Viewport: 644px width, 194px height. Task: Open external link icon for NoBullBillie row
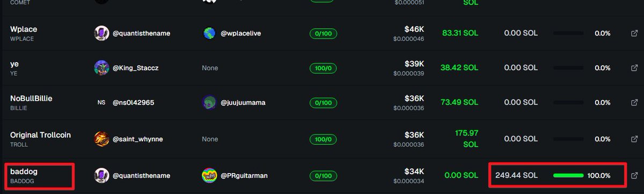point(634,102)
